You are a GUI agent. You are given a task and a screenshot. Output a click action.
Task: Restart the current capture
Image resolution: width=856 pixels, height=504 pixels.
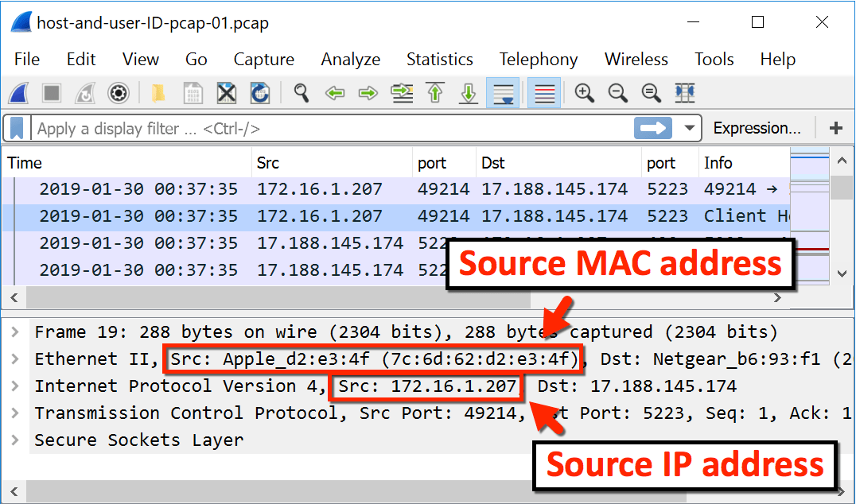84,93
